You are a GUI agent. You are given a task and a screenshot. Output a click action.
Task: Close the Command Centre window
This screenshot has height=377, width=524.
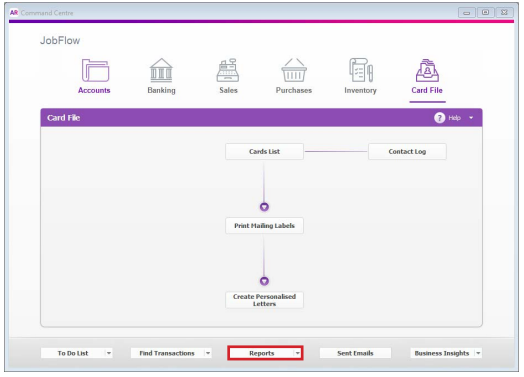click(x=505, y=13)
